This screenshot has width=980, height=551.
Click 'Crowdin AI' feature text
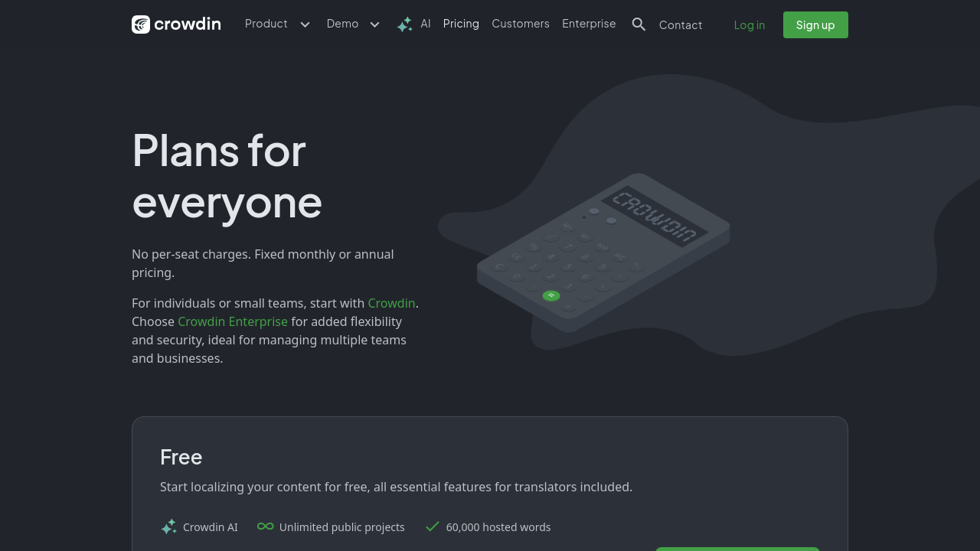pyautogui.click(x=211, y=527)
